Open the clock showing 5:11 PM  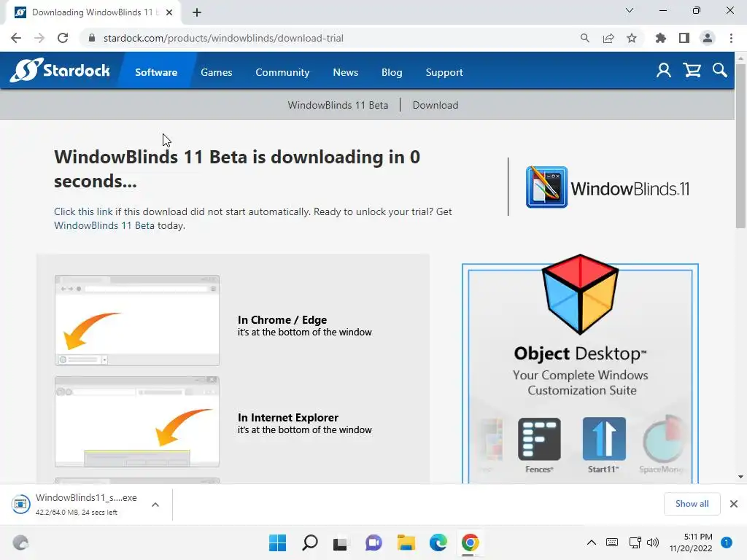tap(691, 542)
